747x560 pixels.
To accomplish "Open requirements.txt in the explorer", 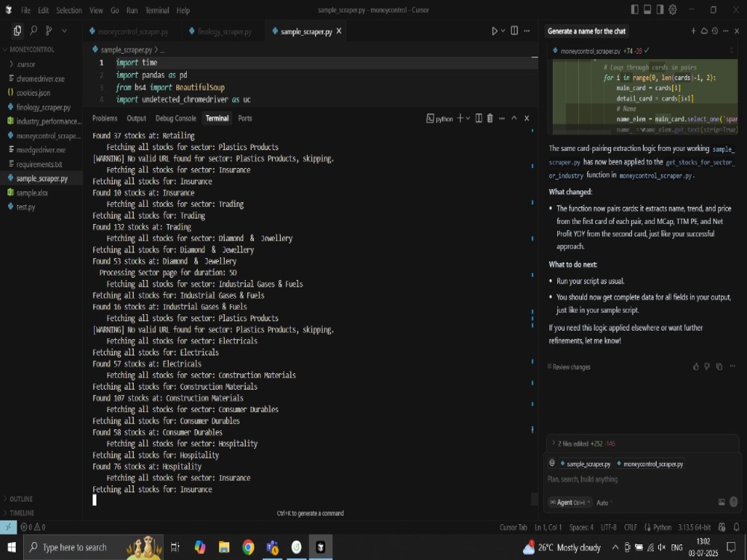I will tap(39, 164).
